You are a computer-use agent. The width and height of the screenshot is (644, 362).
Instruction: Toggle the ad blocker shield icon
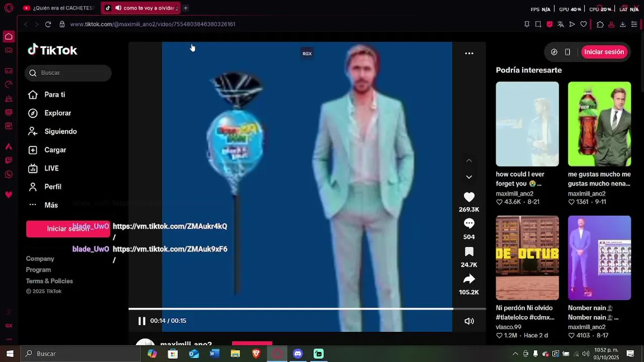coord(549,24)
